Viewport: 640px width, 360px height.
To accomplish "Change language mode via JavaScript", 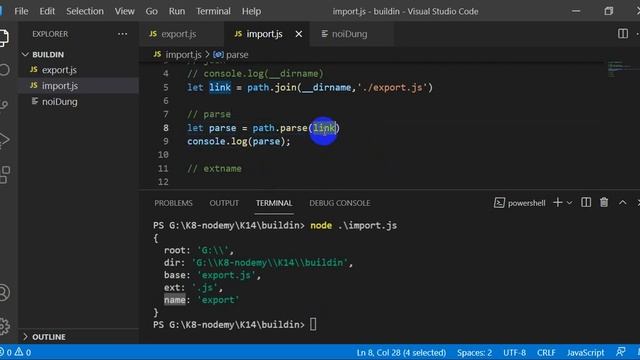I will click(x=585, y=352).
